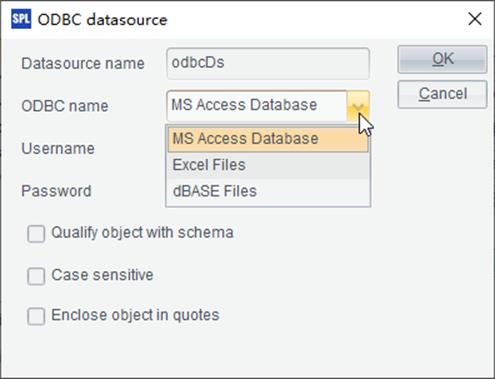Pick dBASE Files from the dropdown list

click(268, 191)
